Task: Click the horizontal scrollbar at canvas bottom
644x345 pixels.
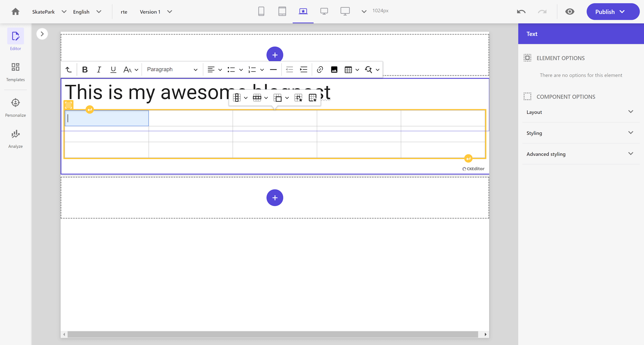Action: (272, 334)
